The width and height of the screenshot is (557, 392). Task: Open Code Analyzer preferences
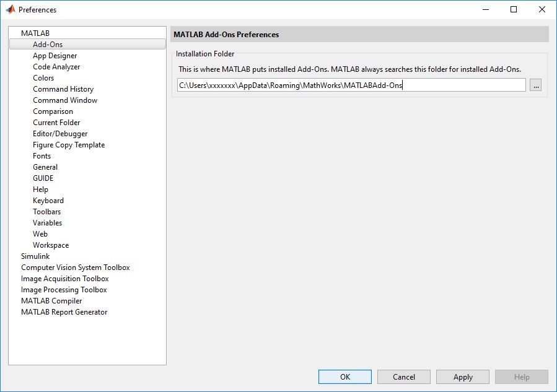click(56, 67)
